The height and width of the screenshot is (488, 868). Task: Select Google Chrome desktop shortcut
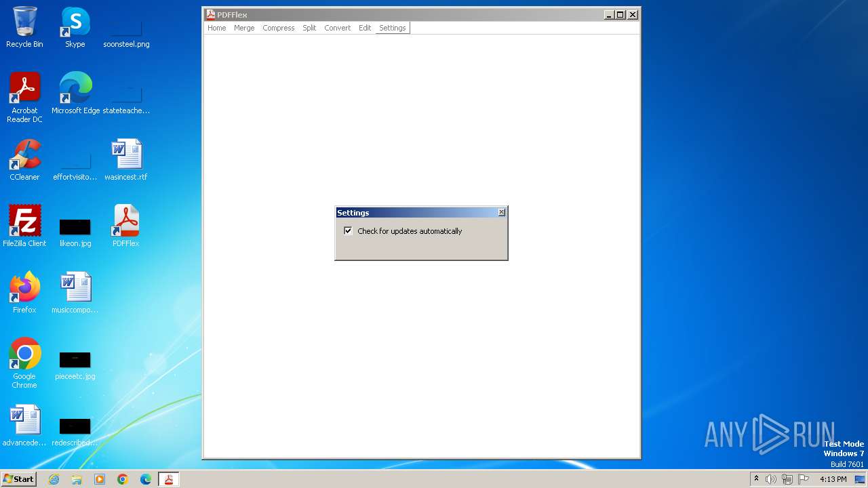(x=24, y=363)
